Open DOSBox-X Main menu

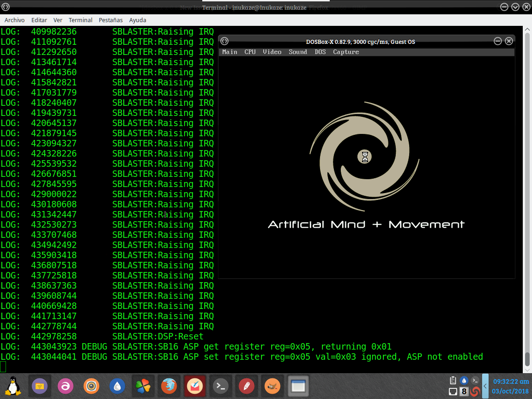230,52
